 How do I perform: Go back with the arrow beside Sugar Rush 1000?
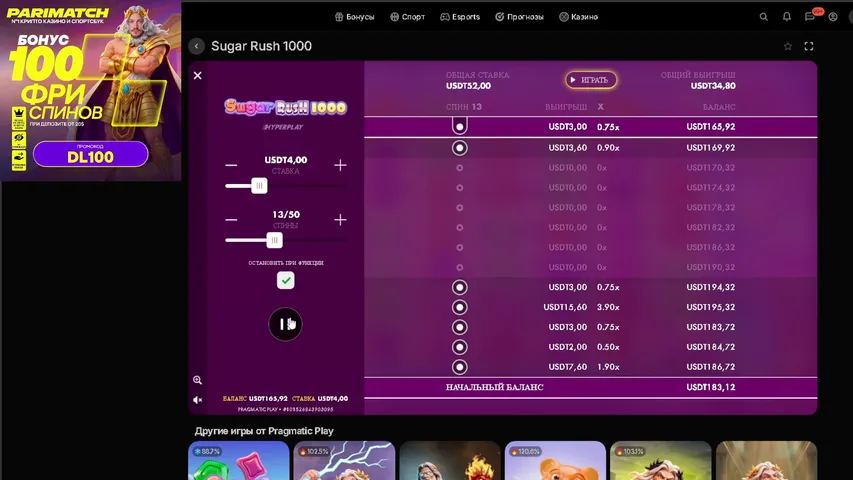pos(196,46)
